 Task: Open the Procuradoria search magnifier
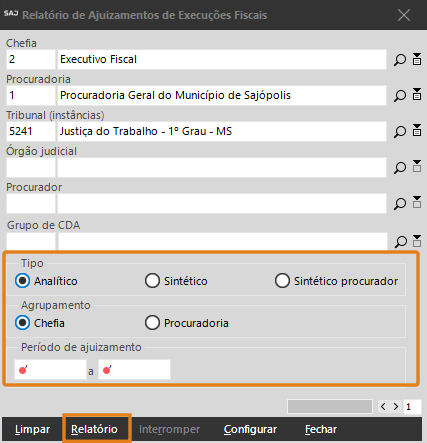[400, 96]
